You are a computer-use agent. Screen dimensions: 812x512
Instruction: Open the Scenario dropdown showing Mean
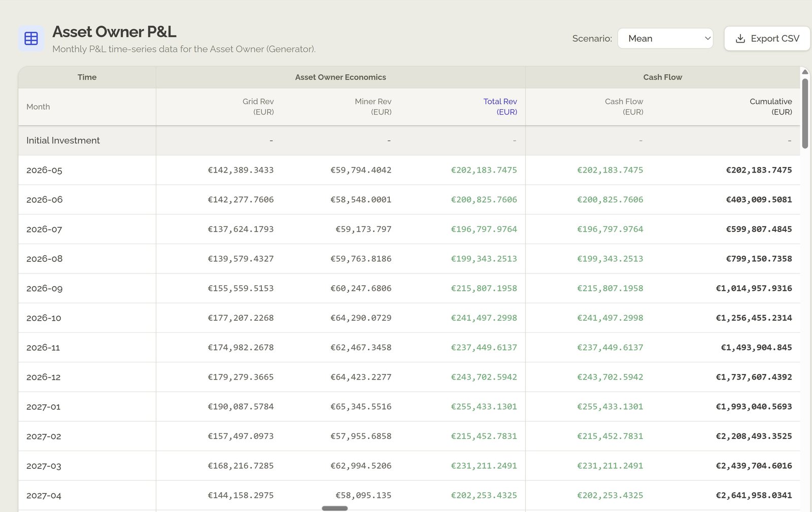[x=665, y=39]
